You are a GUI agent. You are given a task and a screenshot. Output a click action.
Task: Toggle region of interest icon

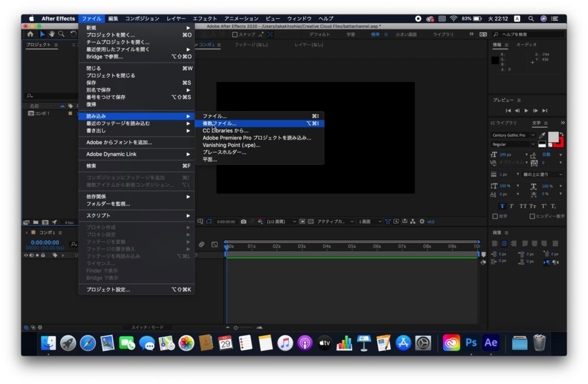pos(302,221)
